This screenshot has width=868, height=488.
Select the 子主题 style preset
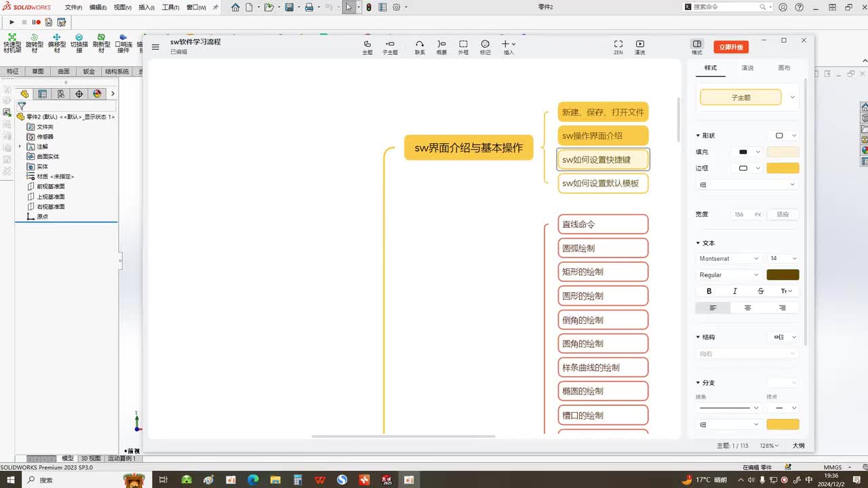click(741, 98)
